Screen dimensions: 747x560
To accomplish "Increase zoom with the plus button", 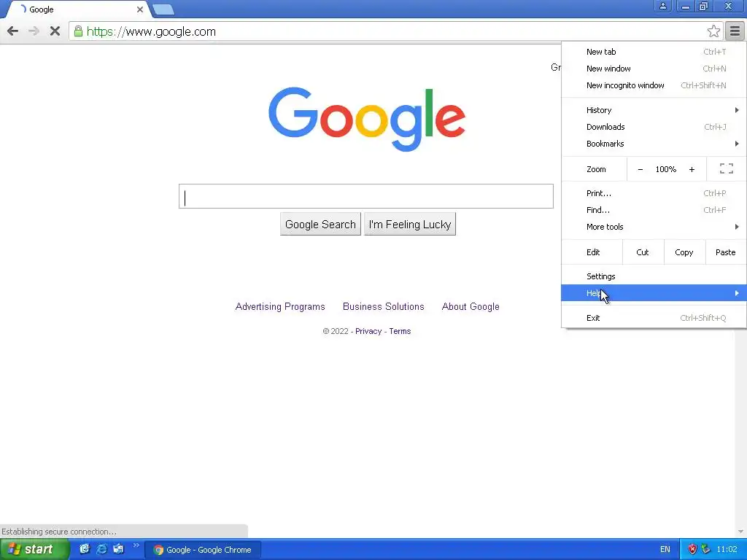I will tap(692, 169).
